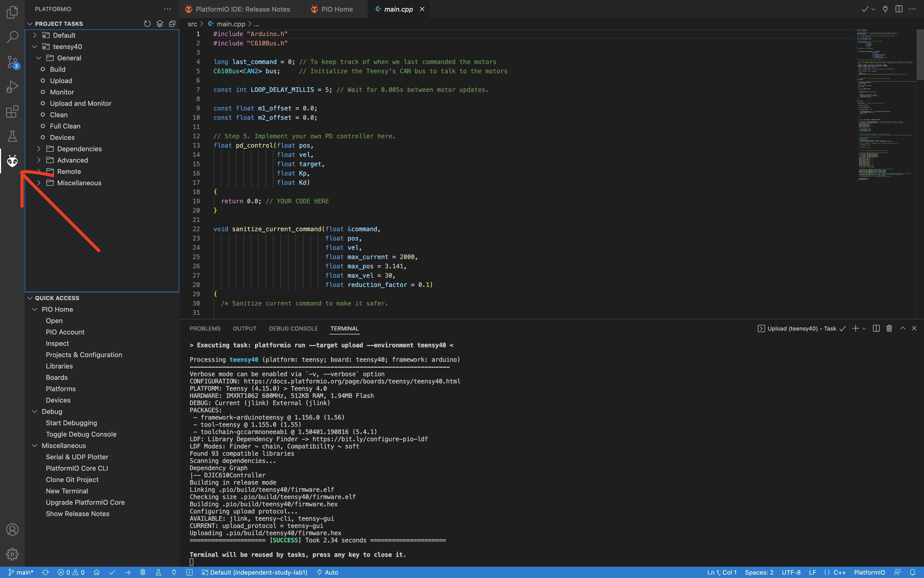Viewport: 924px width, 578px height.
Task: Open notifications bell in status bar
Action: click(913, 572)
